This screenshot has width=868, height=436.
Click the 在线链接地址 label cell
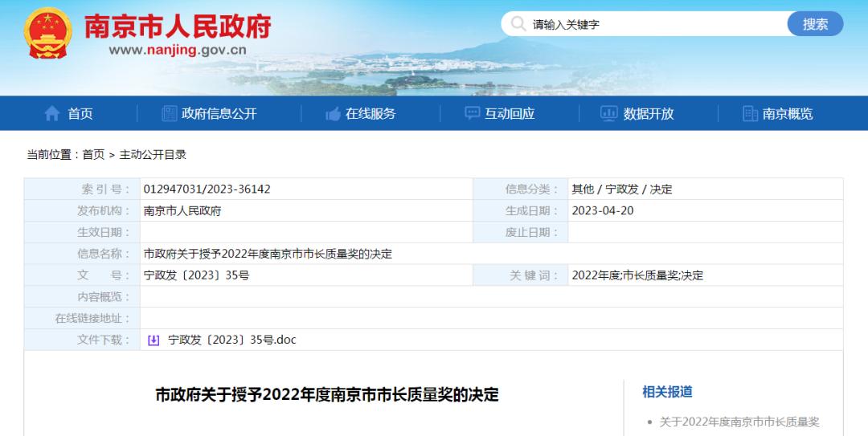point(82,319)
